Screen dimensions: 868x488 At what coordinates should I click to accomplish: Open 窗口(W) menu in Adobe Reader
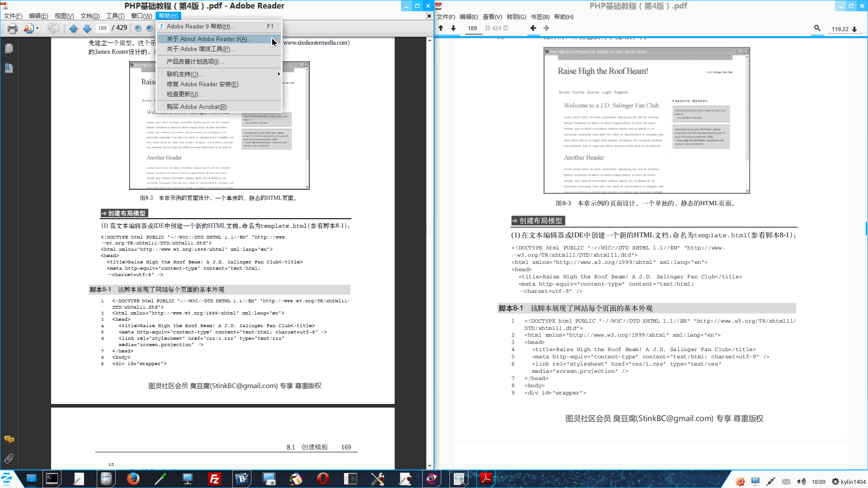142,16
